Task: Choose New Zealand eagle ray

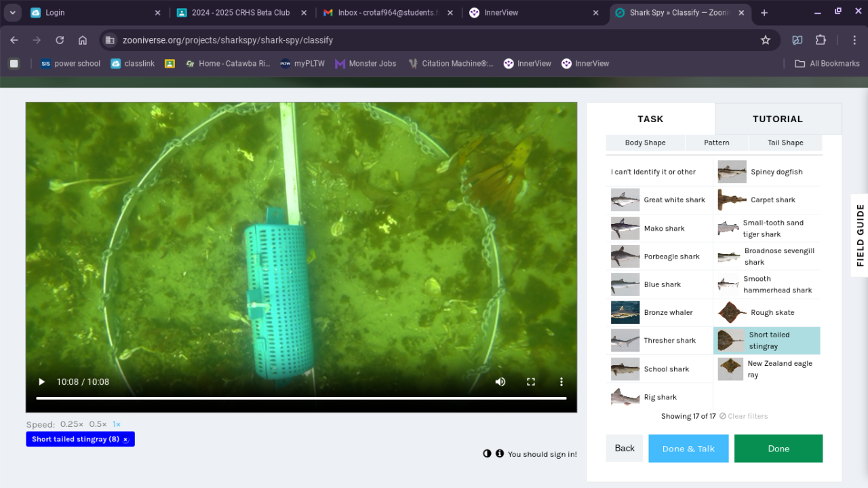Action: (767, 369)
